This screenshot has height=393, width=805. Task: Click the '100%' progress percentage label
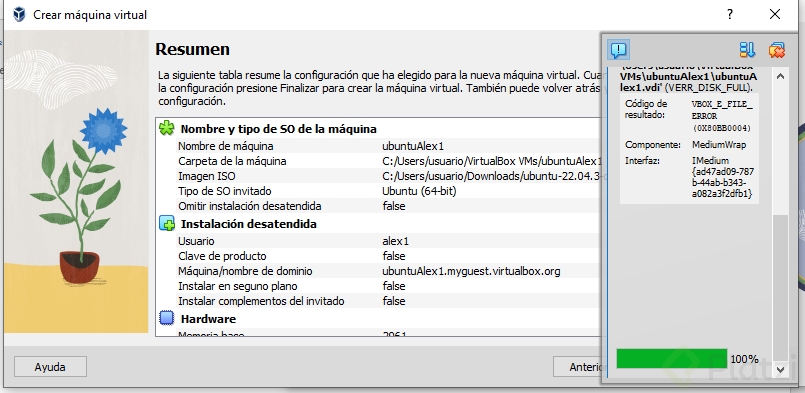[744, 359]
